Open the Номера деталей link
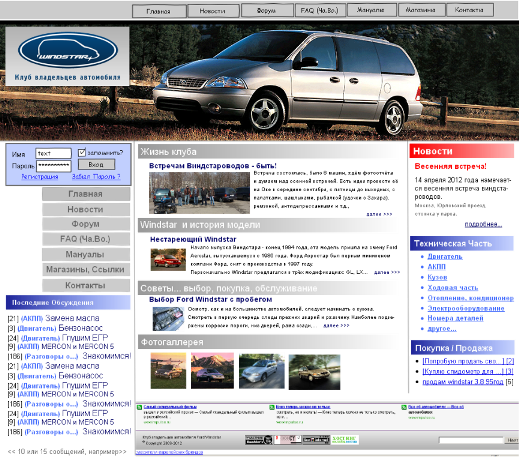519x461 pixels. (x=455, y=318)
